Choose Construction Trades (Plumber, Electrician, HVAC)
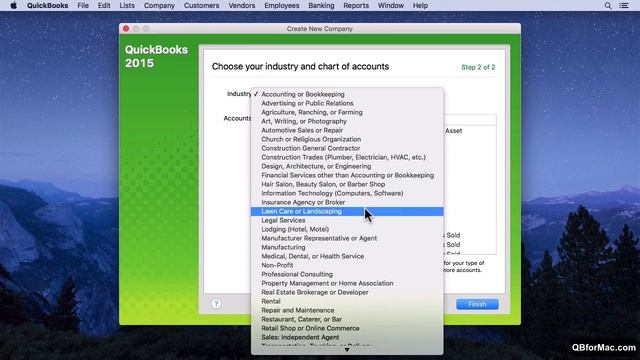 click(347, 157)
